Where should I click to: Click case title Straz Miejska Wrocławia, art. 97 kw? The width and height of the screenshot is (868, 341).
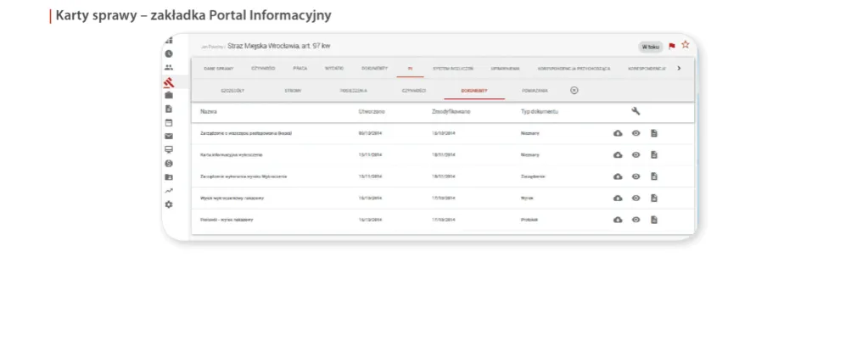click(278, 47)
